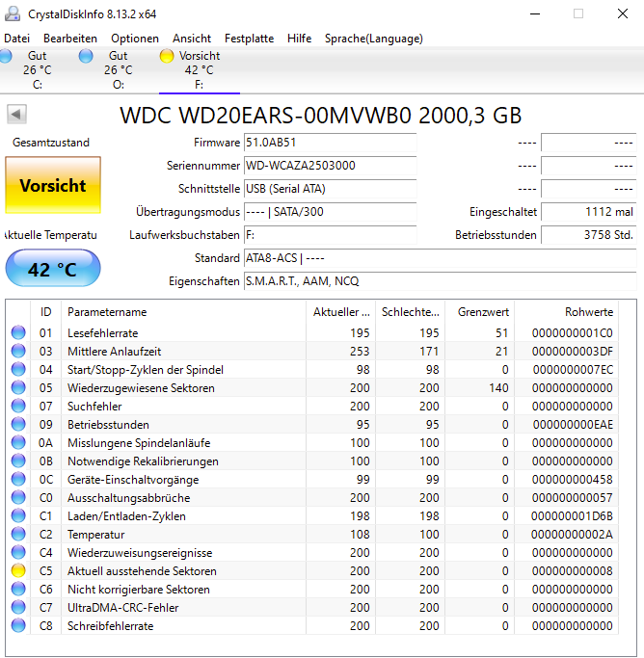Click the status icon for Mittlere Anlaufzeit
The image size is (644, 658).
point(18,352)
